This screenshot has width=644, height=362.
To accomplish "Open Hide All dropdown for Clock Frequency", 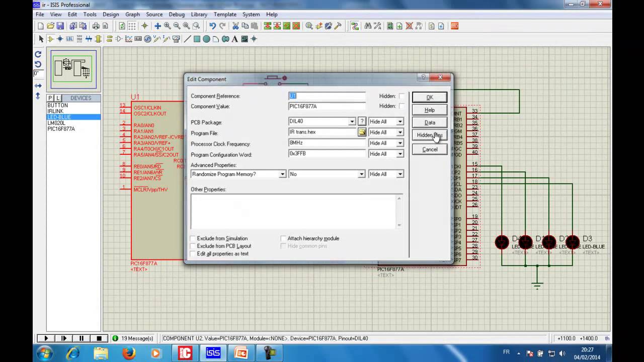I will (400, 143).
